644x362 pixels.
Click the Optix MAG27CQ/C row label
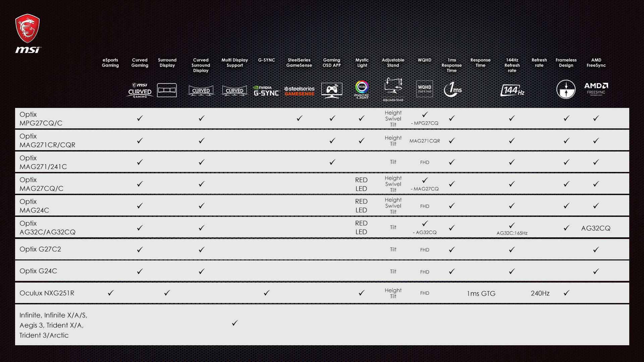coord(41,184)
